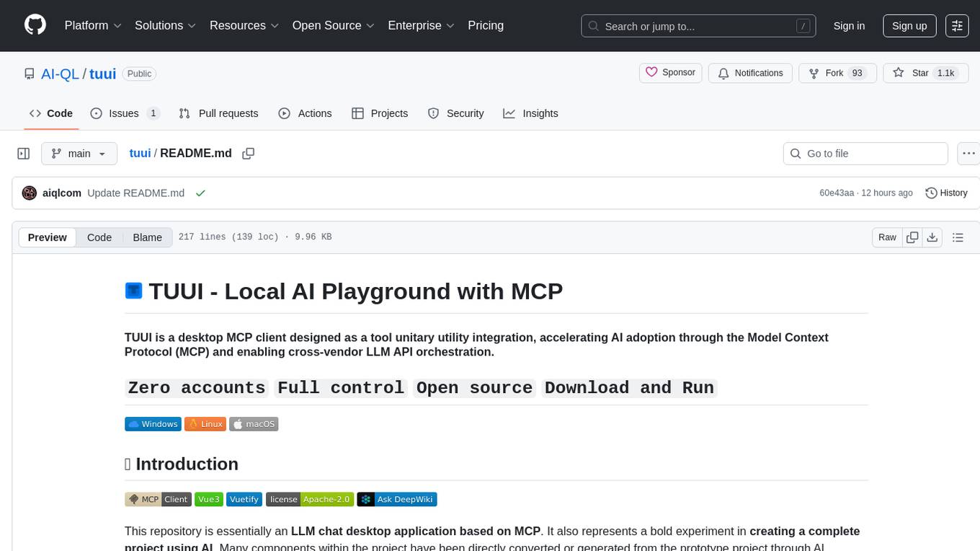This screenshot has width=980, height=551.
Task: Click the MCP Client badge
Action: 158,499
